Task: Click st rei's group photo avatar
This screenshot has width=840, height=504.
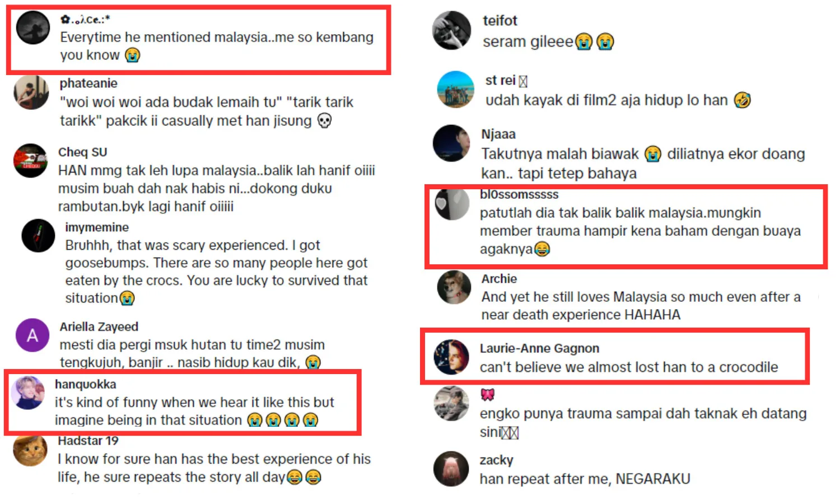Action: (455, 89)
